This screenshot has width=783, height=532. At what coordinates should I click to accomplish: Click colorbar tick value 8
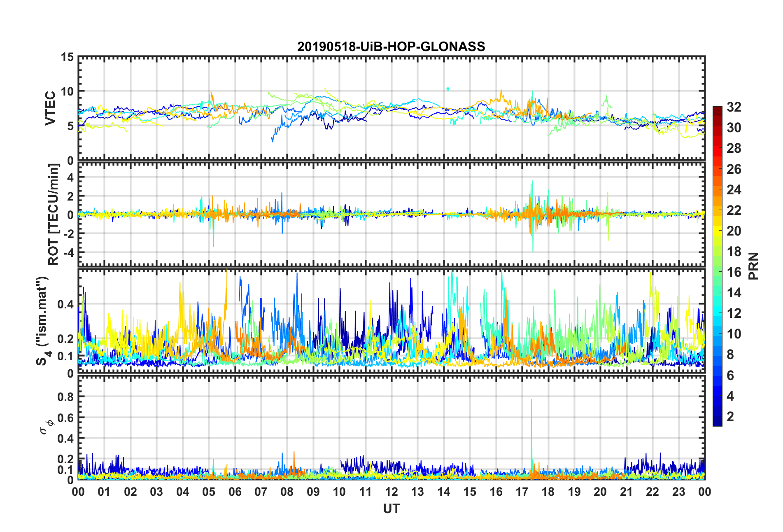(730, 355)
